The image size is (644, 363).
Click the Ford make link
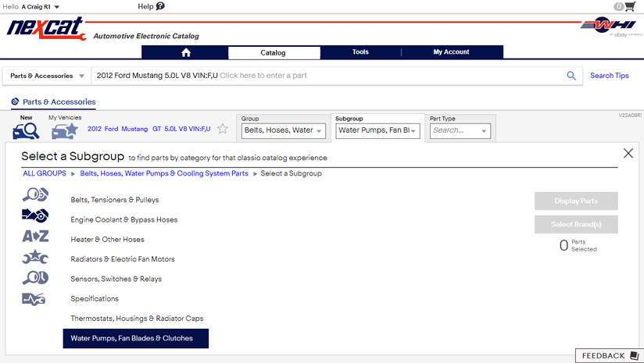click(111, 129)
